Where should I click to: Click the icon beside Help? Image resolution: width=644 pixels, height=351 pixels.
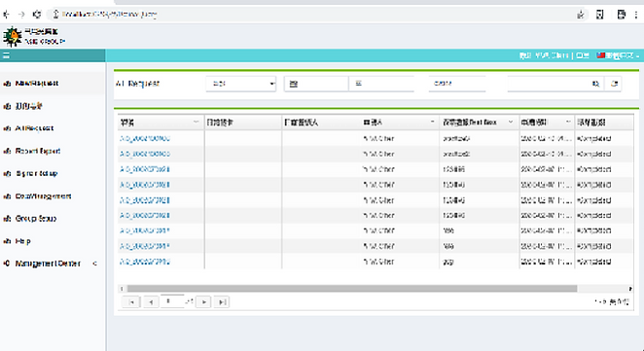[7, 241]
